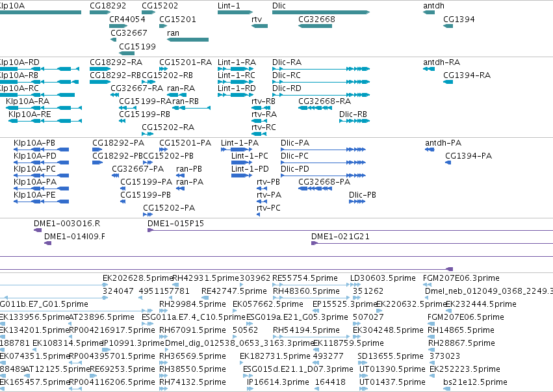The image size is (553, 392).
Task: Select transcript Klp10A-RE
Action: (45, 121)
